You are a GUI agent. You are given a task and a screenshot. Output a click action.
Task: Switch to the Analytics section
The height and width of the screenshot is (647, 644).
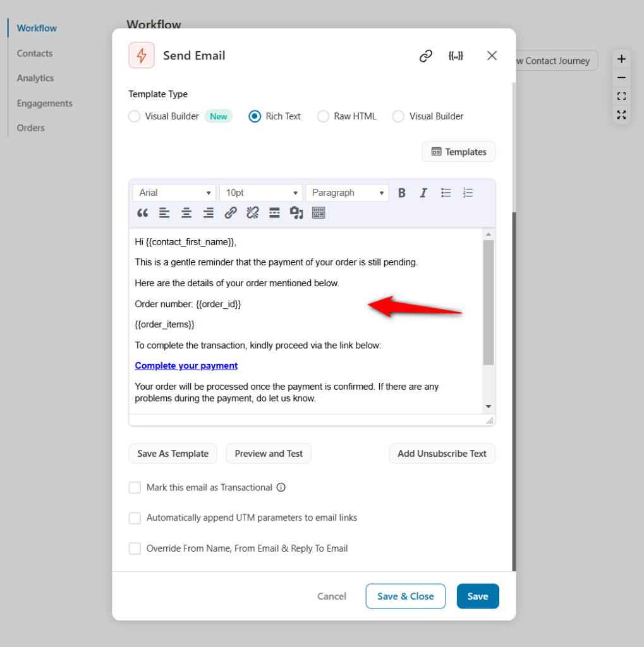coord(35,78)
